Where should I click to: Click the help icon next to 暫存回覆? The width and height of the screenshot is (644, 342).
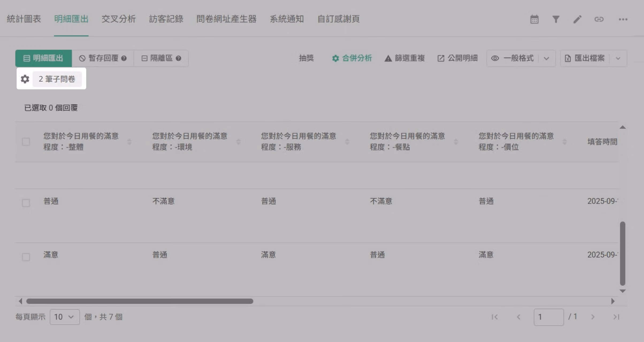[124, 58]
